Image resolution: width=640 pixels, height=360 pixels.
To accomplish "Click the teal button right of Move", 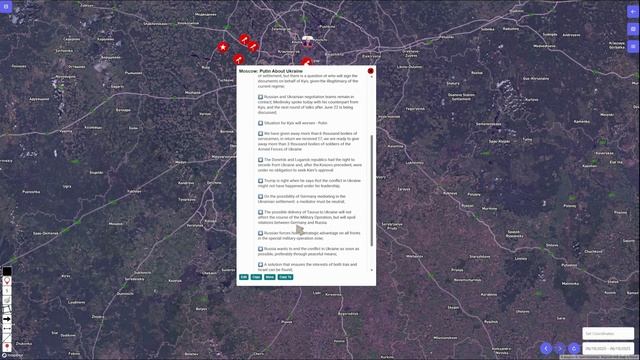I will [x=285, y=277].
